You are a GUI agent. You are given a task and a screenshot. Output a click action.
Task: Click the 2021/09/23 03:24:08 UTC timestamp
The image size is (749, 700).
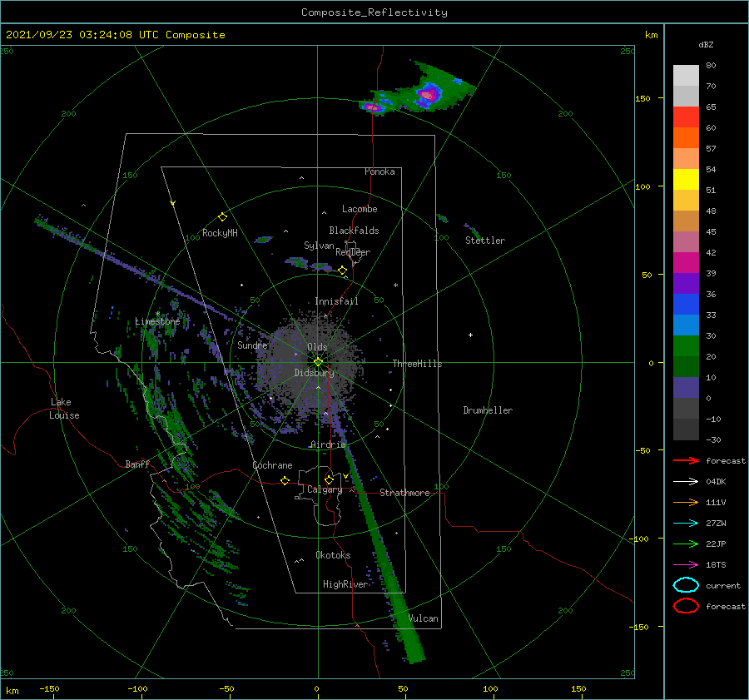tap(82, 34)
